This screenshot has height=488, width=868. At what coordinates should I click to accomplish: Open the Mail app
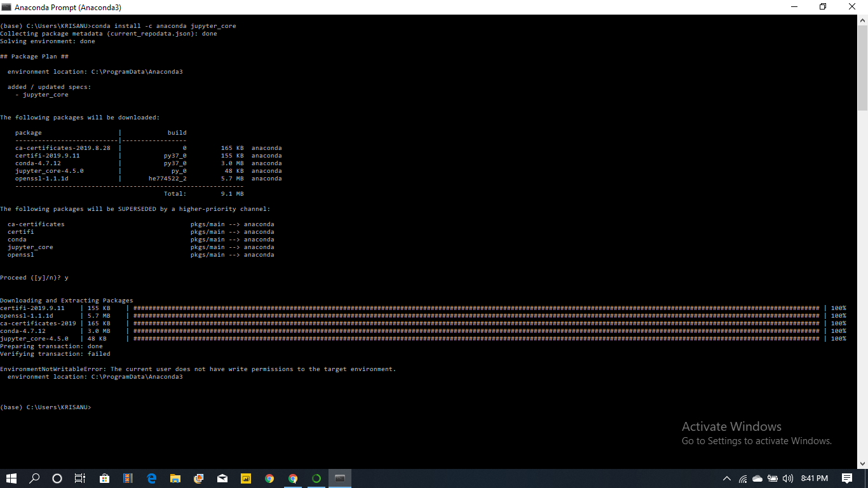222,478
